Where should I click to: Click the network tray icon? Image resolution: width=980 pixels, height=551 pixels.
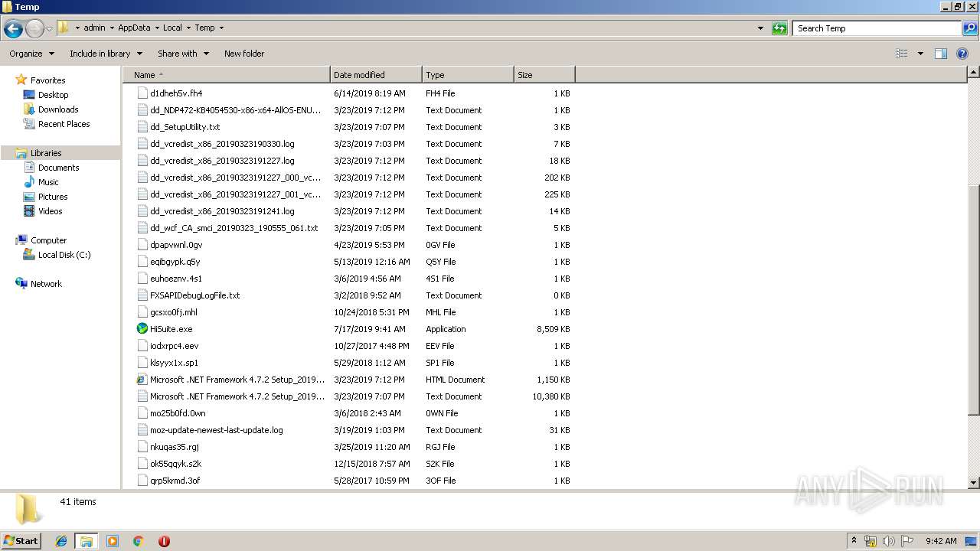tap(871, 541)
